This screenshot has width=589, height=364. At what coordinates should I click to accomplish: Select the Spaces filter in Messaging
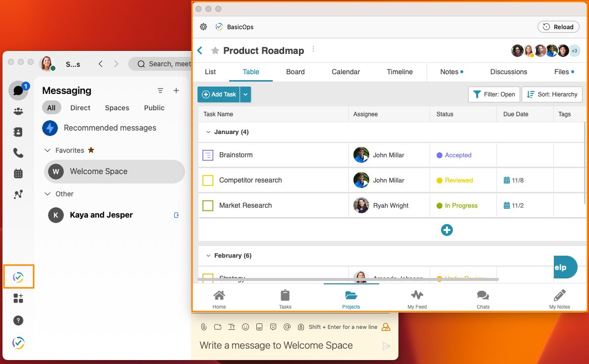pos(117,108)
